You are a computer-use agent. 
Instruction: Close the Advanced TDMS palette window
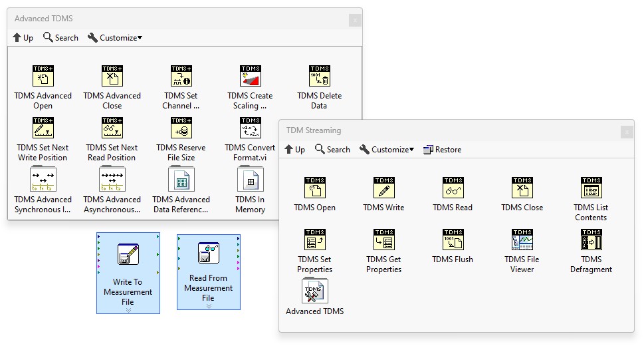(x=356, y=20)
